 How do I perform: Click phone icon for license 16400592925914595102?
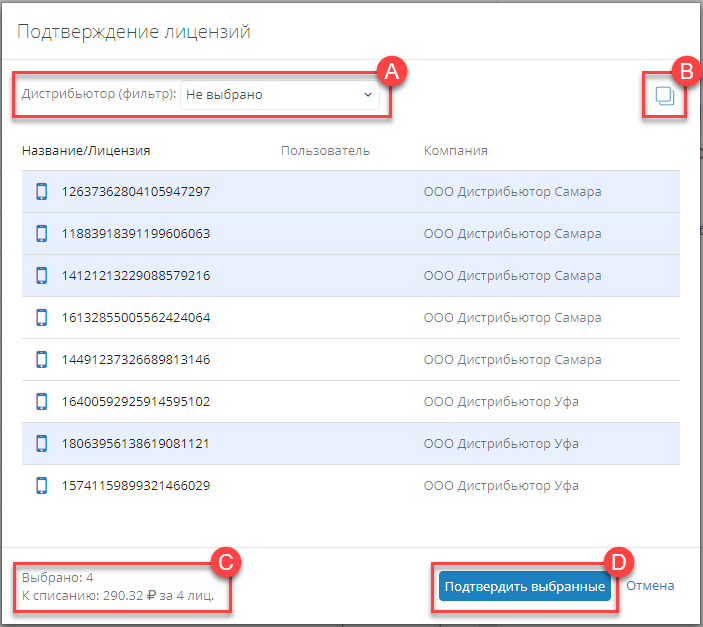(x=42, y=402)
